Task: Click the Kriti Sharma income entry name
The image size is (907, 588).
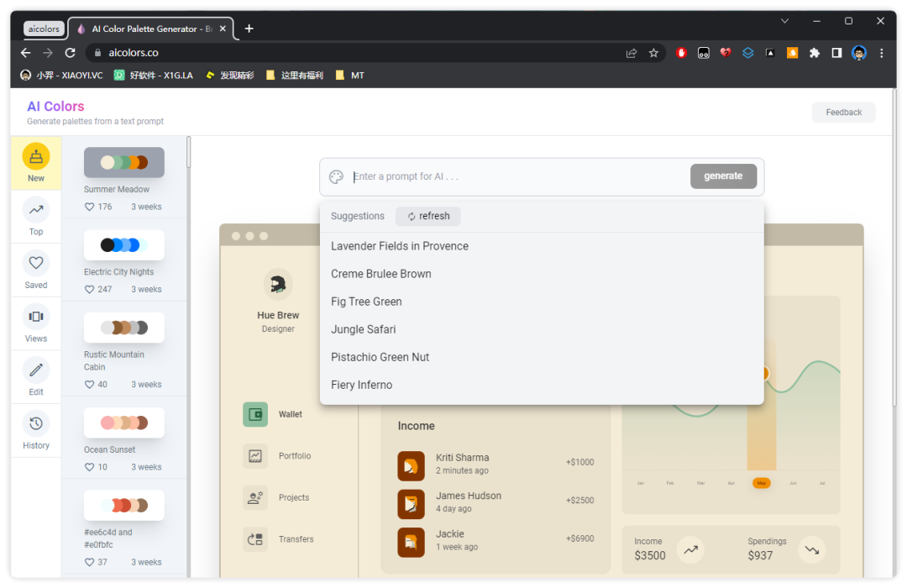Action: [462, 458]
